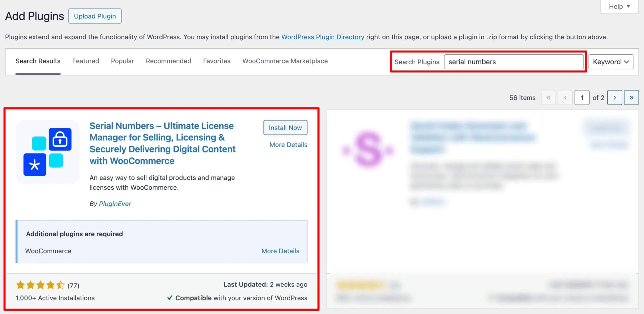Open the Help dropdown
The width and height of the screenshot is (644, 314).
619,7
